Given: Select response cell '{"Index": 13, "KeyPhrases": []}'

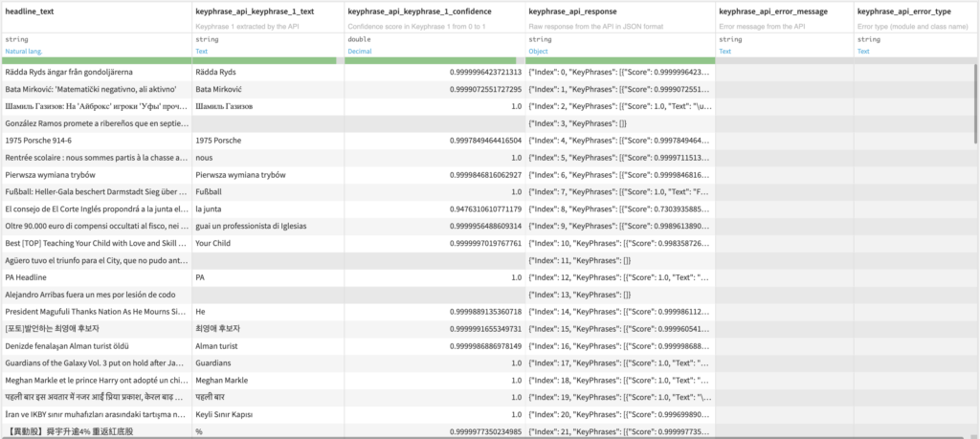Looking at the screenshot, I should (x=620, y=295).
